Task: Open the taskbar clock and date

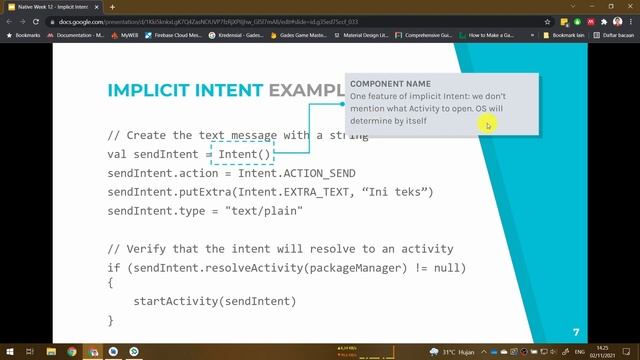Action: pyautogui.click(x=602, y=352)
